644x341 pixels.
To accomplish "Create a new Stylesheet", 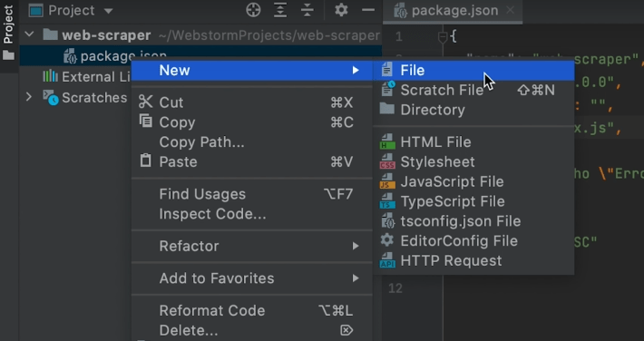I will click(x=473, y=161).
